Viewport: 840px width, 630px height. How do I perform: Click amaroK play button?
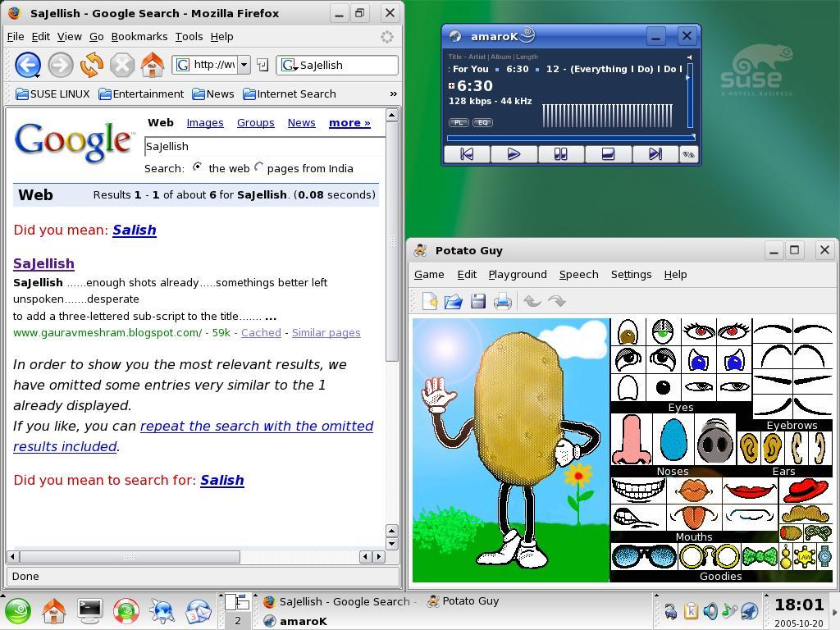click(514, 154)
